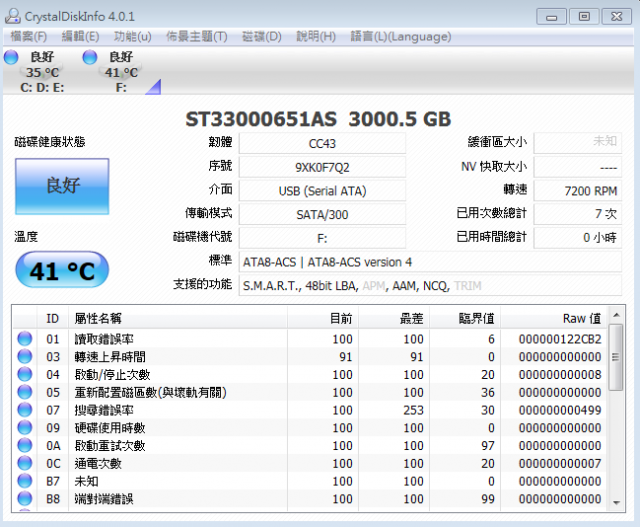
Task: Click the 屬性名稱 column header
Action: (178, 318)
